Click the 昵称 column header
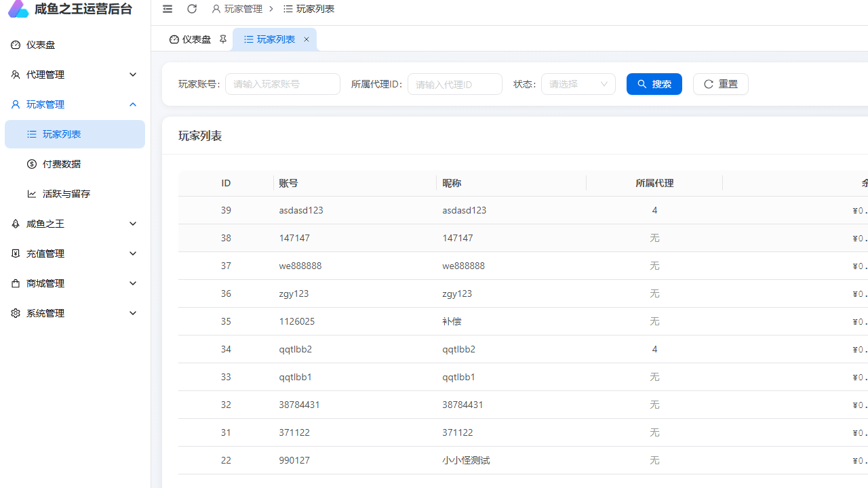 click(x=511, y=183)
